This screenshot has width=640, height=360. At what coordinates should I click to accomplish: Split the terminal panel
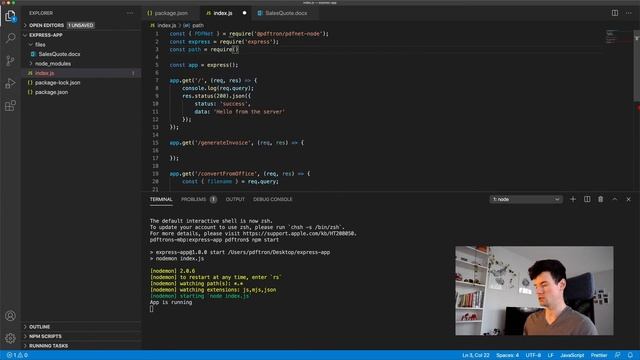587,199
